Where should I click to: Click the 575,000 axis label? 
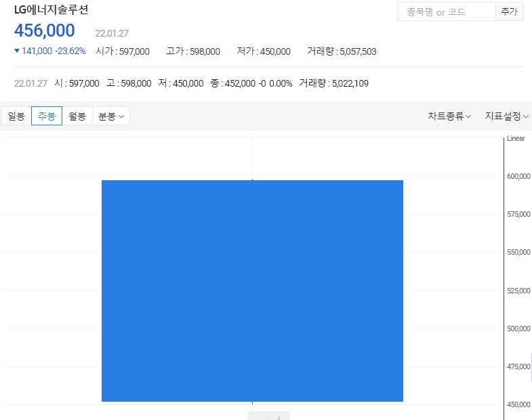point(518,214)
